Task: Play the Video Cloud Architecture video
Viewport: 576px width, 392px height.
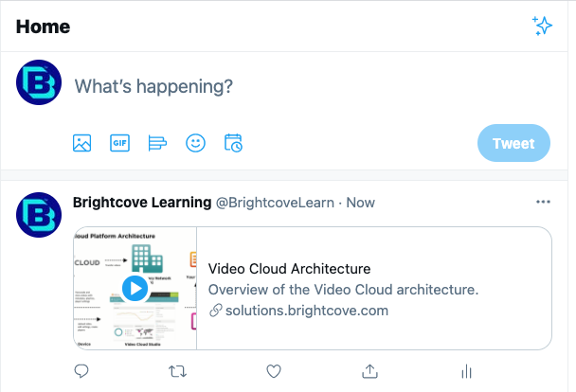Action: click(x=135, y=288)
